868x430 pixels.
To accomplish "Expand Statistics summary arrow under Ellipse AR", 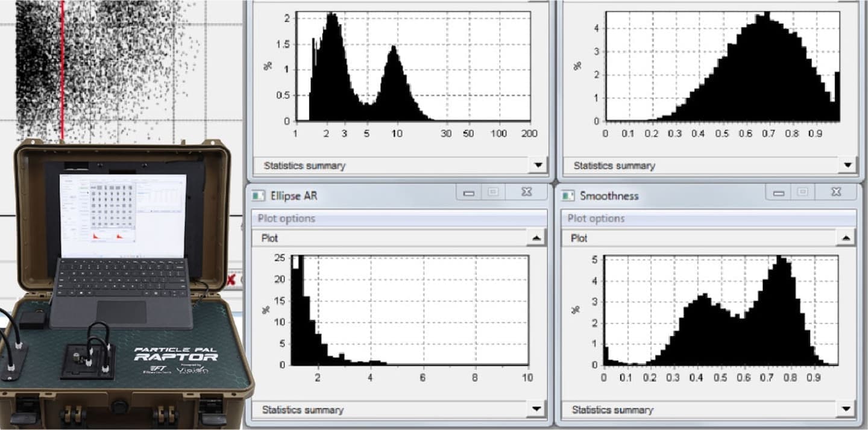I will 536,410.
